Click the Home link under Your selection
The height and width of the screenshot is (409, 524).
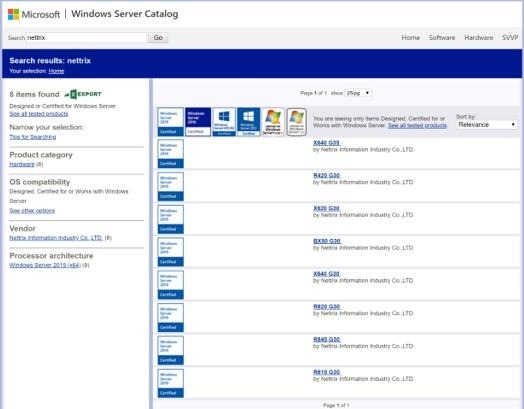pyautogui.click(x=56, y=71)
